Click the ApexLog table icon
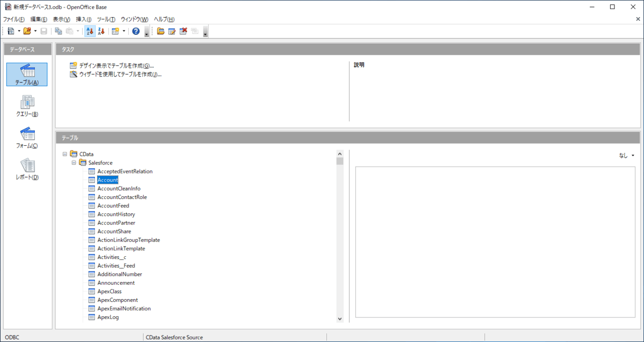This screenshot has width=644, height=342. pyautogui.click(x=91, y=317)
